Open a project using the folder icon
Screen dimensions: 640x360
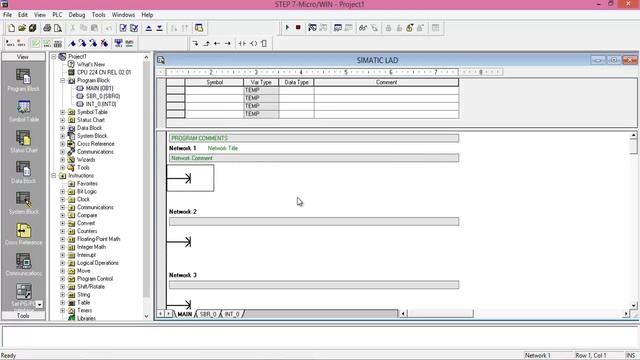(x=22, y=28)
